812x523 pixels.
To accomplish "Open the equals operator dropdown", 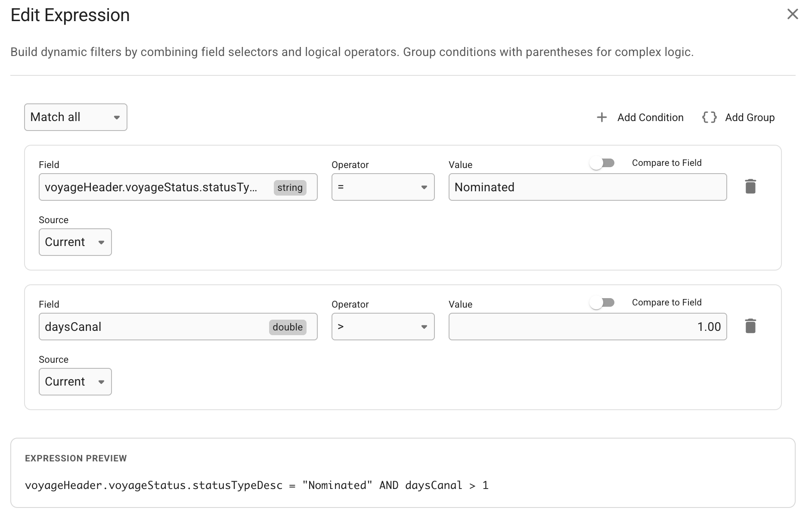I will coord(382,187).
